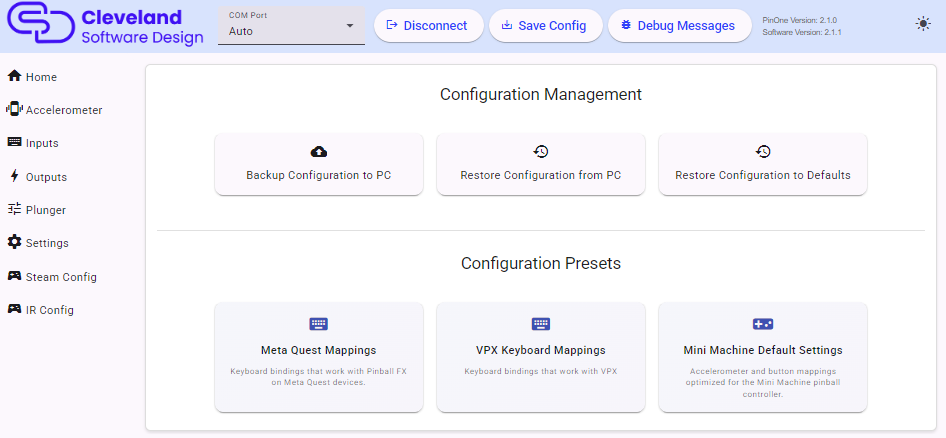
Task: Click the restore to defaults history icon
Action: coord(763,152)
